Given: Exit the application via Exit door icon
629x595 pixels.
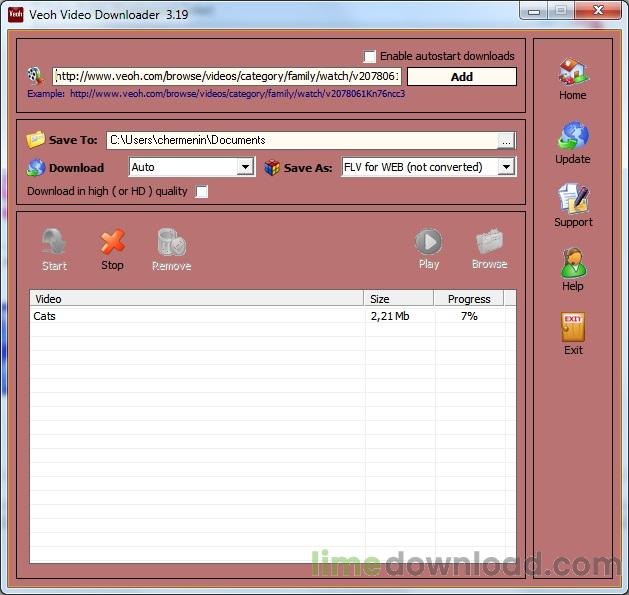Looking at the screenshot, I should click(x=573, y=327).
